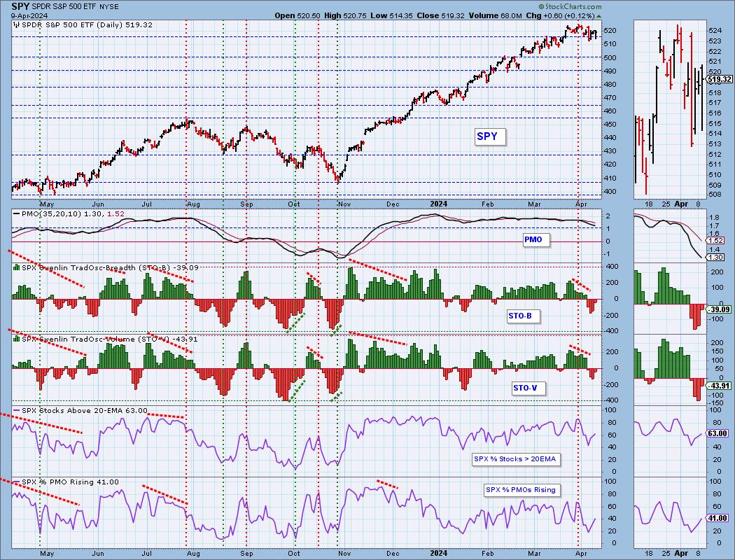Click the Aug label on the bottom time axis

[193, 554]
